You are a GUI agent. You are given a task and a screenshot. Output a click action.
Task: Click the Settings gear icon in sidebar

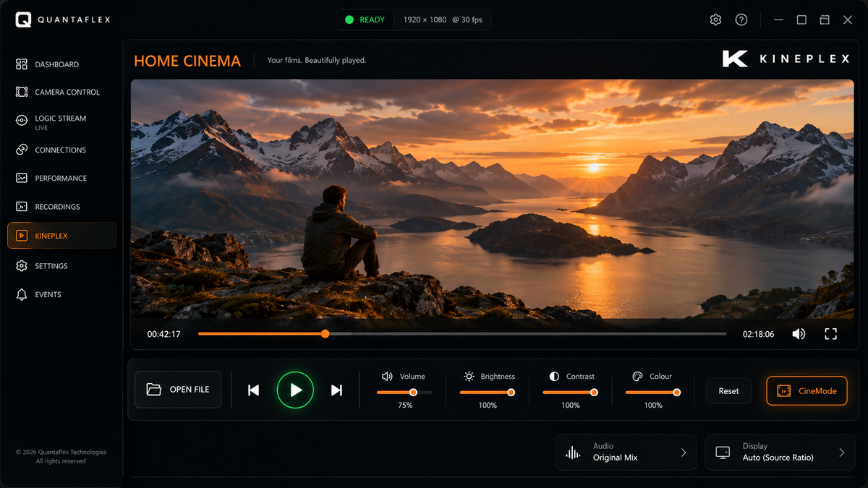click(x=22, y=266)
